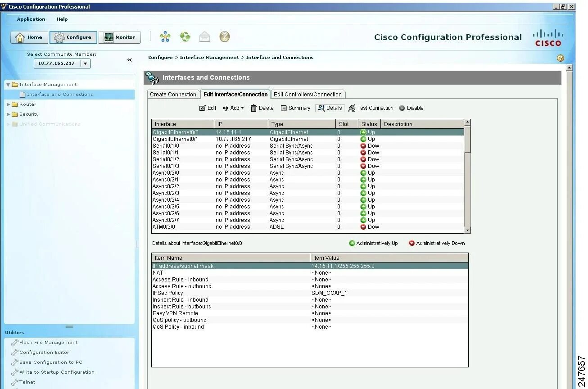The width and height of the screenshot is (588, 389).
Task: Click the envelope feedback toolbar icon
Action: pos(204,37)
